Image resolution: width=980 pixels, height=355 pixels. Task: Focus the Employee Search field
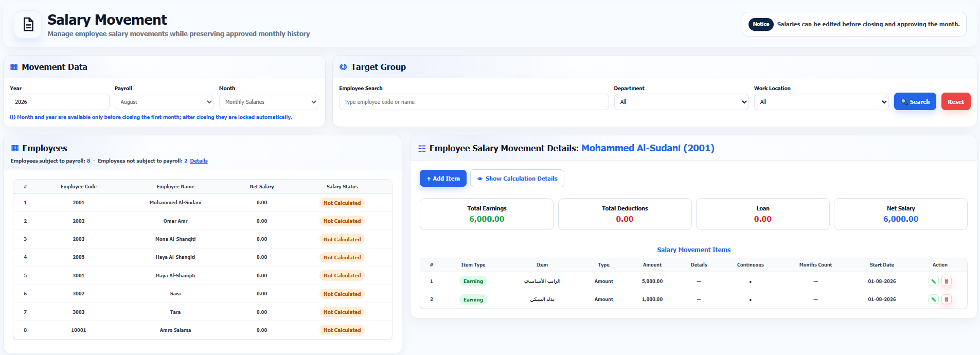pos(474,102)
